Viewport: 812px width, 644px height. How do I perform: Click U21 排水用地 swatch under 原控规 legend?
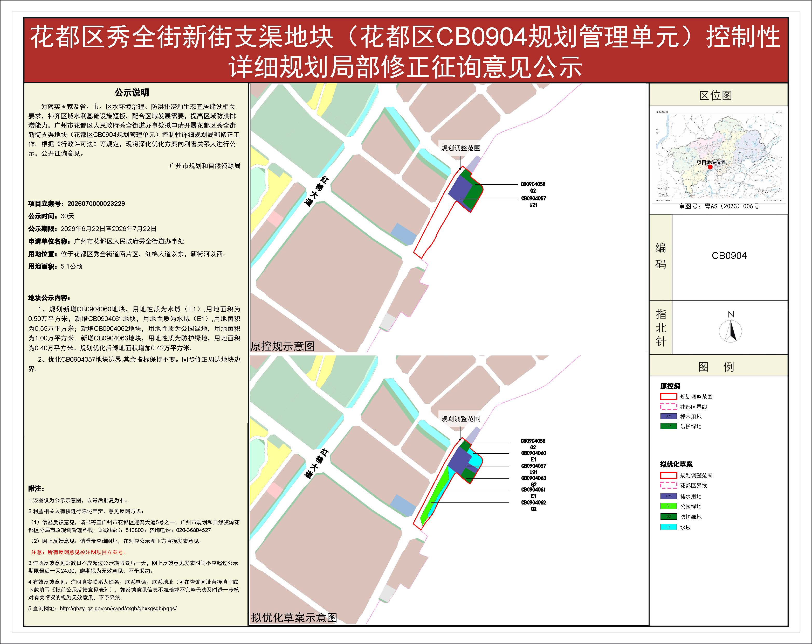click(669, 416)
